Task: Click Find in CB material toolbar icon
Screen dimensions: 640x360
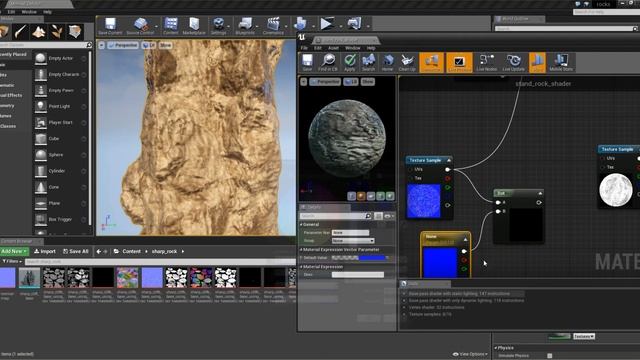Action: (x=328, y=62)
